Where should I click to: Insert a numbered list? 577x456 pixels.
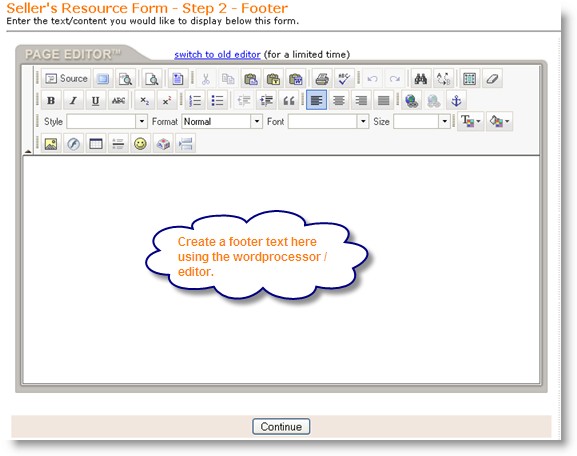point(195,100)
